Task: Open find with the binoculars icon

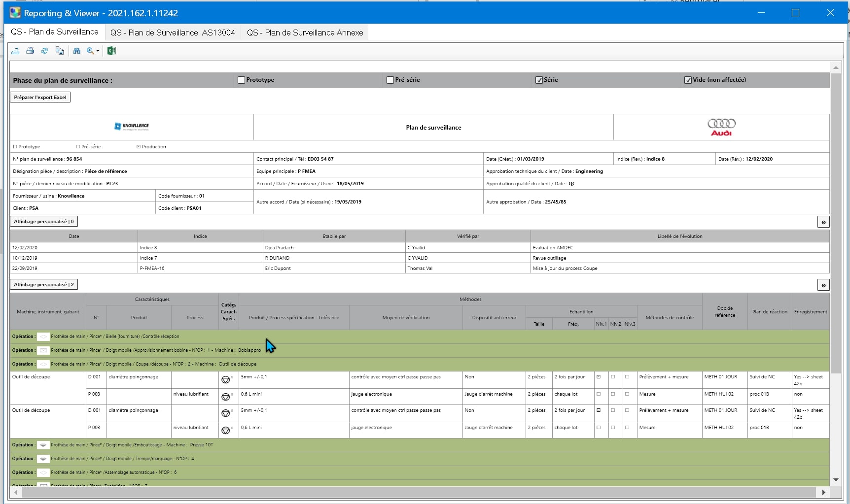Action: (77, 51)
